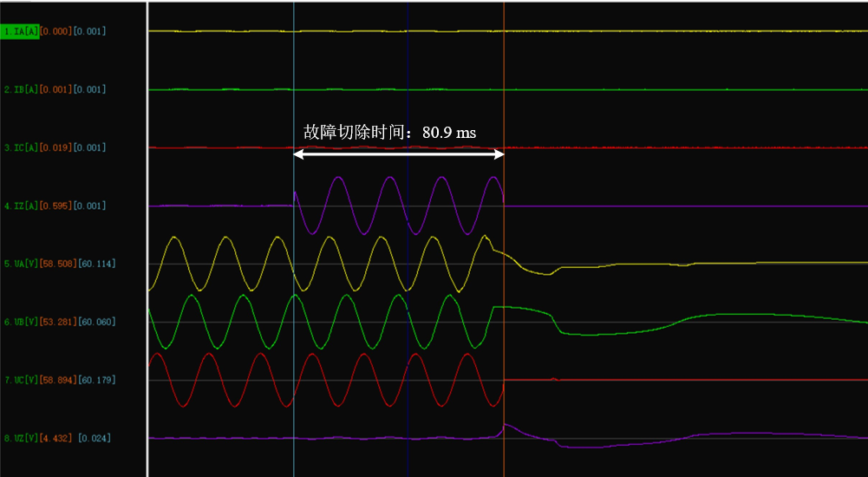The image size is (868, 477).
Task: Select the UB[V] channel label
Action: 20,322
